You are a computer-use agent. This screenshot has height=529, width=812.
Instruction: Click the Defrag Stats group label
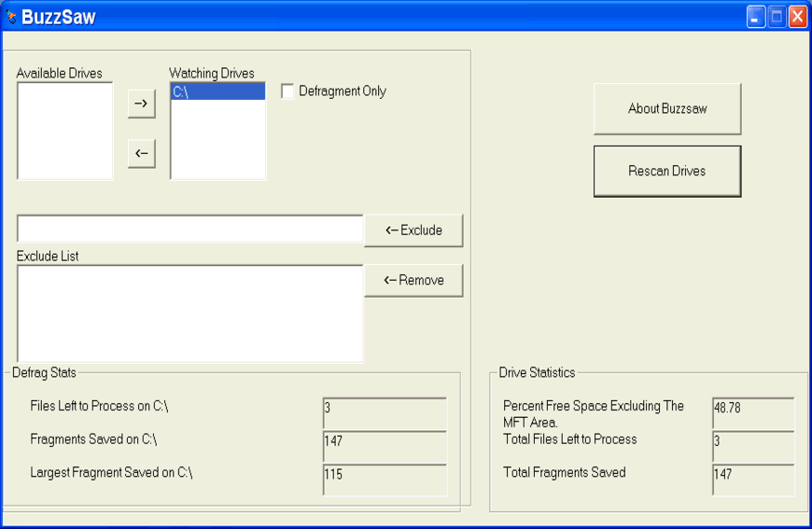(44, 372)
